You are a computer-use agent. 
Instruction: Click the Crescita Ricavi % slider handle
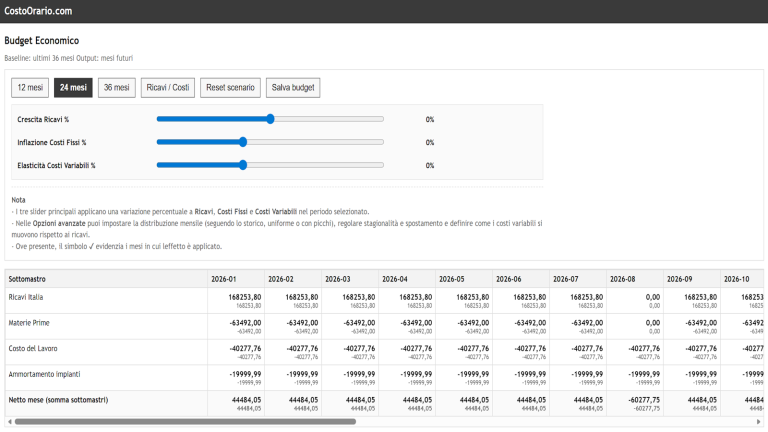tap(270, 119)
